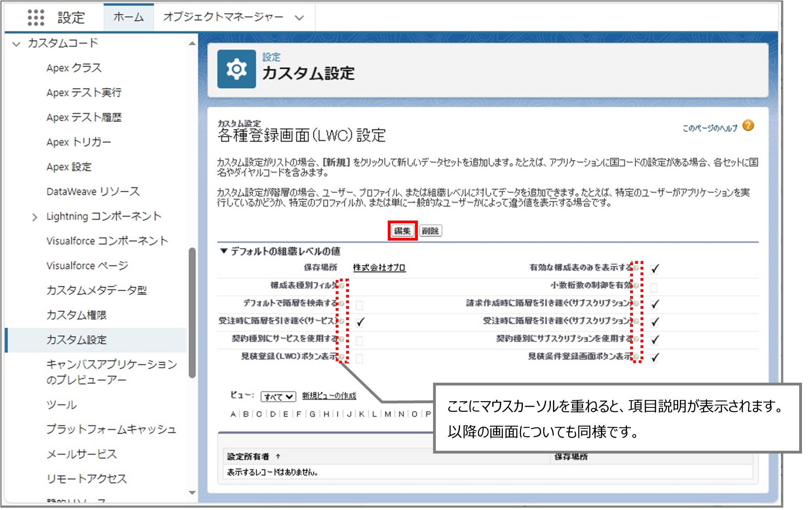Click help icon beside 見積条件登録画面ボタン表示

point(636,357)
